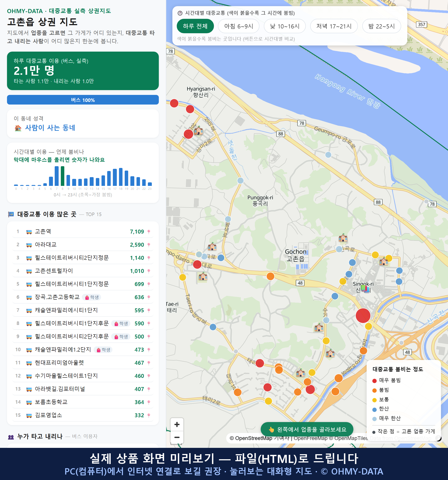Viewport: 448px width, 480px height.
Task: Select 수기마을힐스테이트1단지 row
Action: (x=83, y=376)
